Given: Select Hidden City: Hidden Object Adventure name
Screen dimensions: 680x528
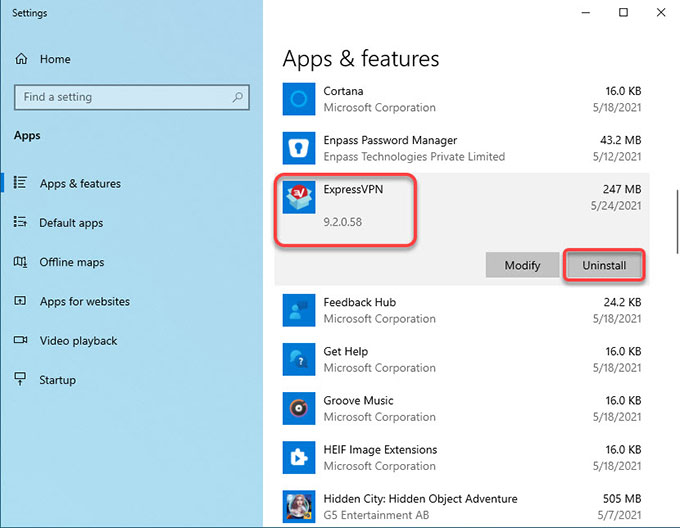Looking at the screenshot, I should (x=420, y=499).
